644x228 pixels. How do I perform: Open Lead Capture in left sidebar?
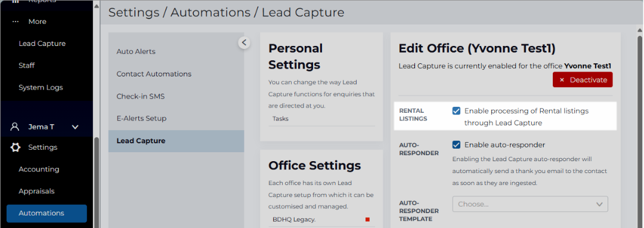[42, 44]
